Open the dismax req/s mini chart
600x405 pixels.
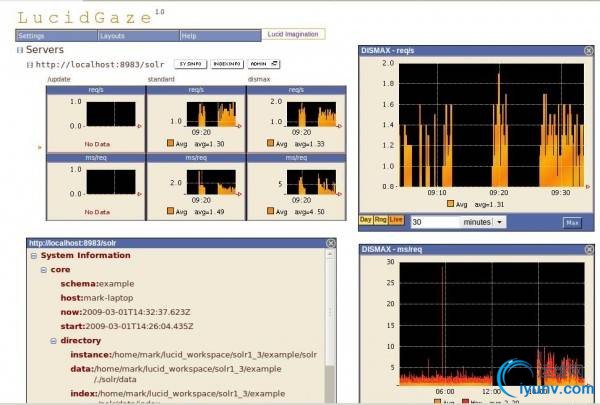tap(311, 114)
